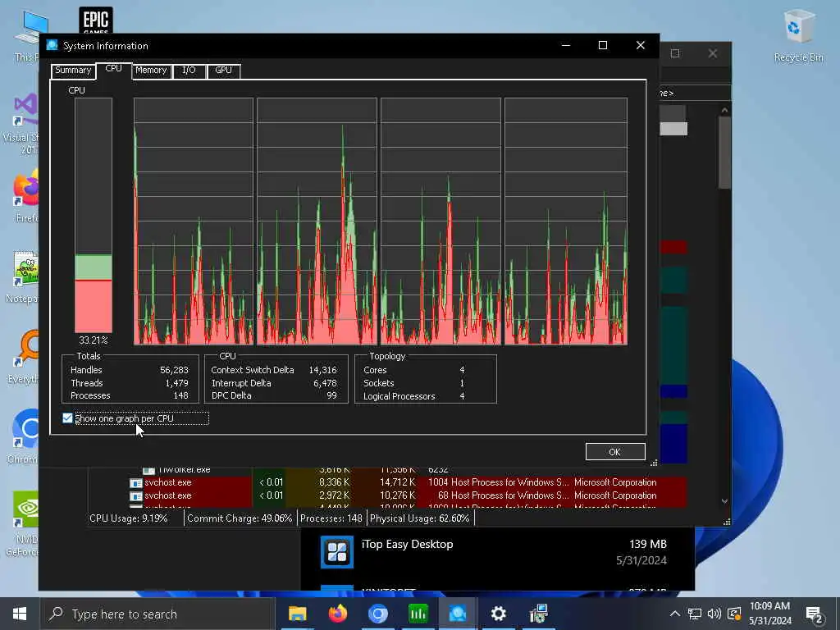840x630 pixels.
Task: Open the Chrome desktop shortcut
Action: coord(24,436)
